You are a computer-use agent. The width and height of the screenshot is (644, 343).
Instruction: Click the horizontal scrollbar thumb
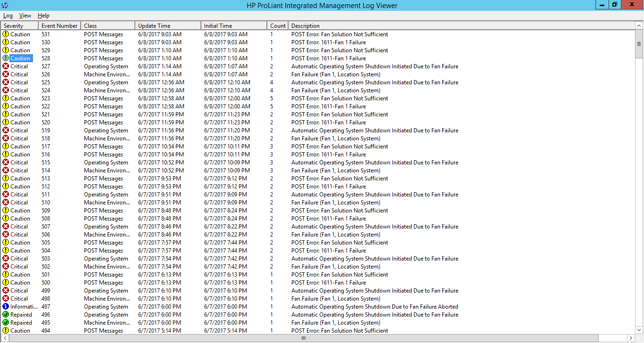tap(304, 338)
